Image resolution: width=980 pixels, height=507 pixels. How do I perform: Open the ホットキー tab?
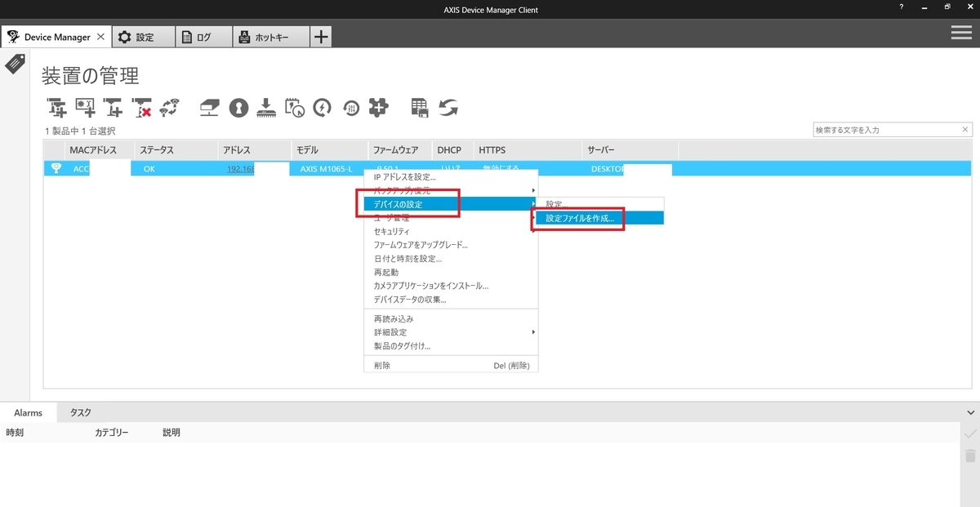click(x=271, y=37)
